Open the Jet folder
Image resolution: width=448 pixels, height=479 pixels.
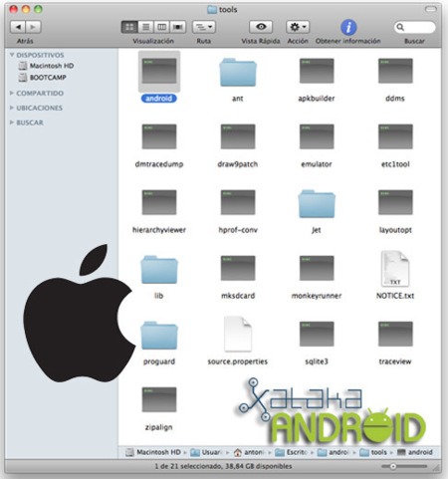tap(317, 203)
